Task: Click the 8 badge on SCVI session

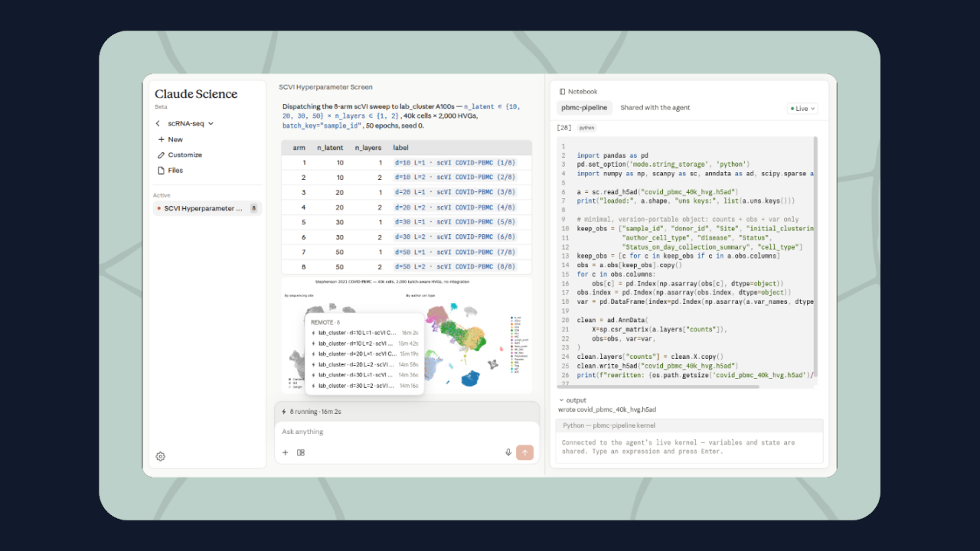Action: click(x=253, y=208)
